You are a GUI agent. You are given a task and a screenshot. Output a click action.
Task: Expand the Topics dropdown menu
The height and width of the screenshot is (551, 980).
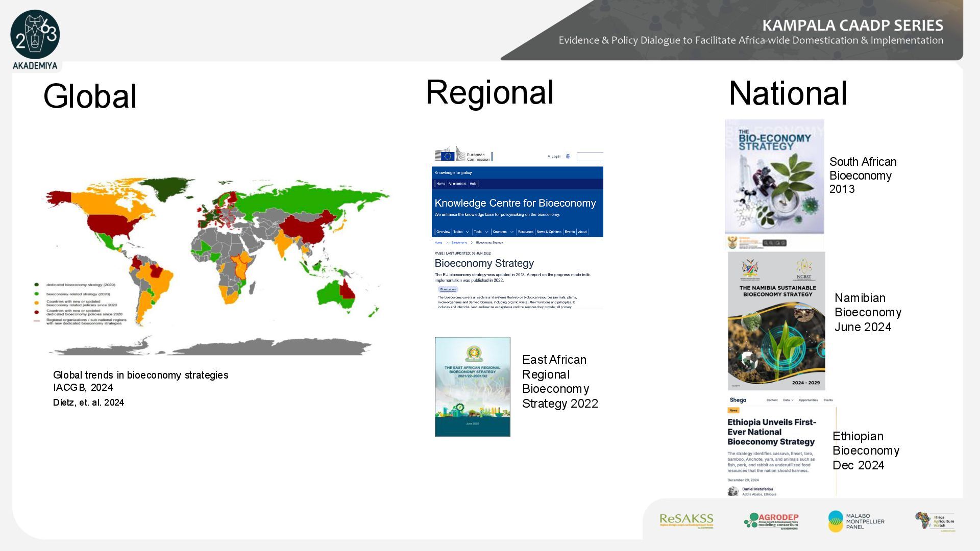tap(461, 232)
